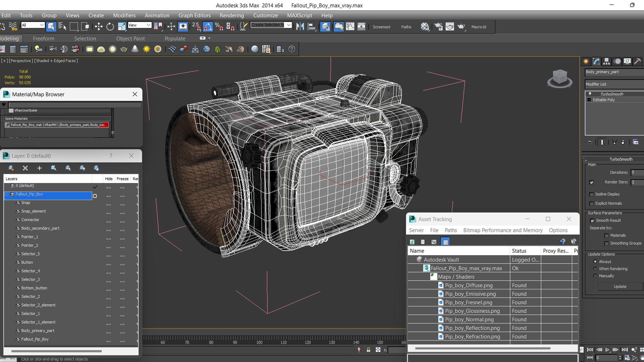Viewport: 644px width, 362px height.
Task: Go to the animation start frame
Action: [x=590, y=350]
